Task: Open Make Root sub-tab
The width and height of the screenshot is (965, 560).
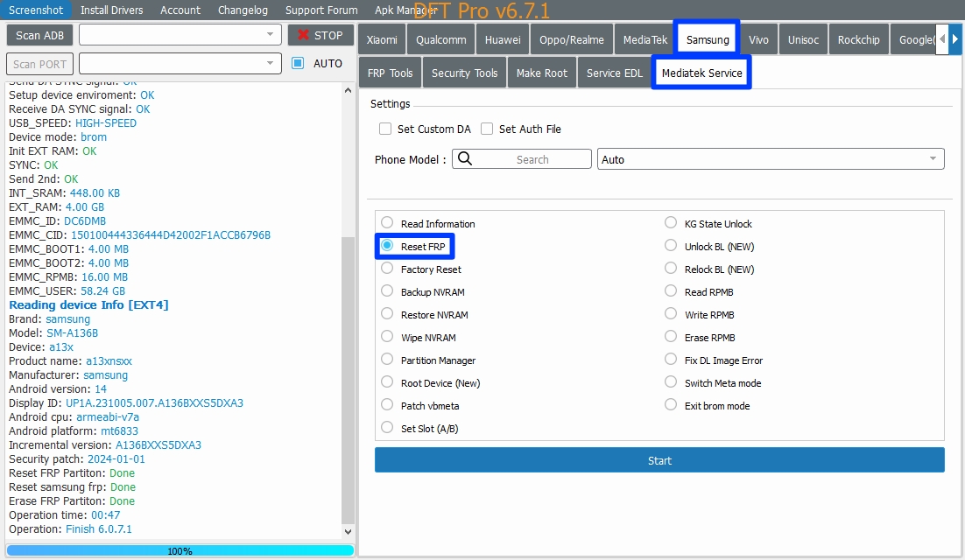Action: pyautogui.click(x=541, y=73)
